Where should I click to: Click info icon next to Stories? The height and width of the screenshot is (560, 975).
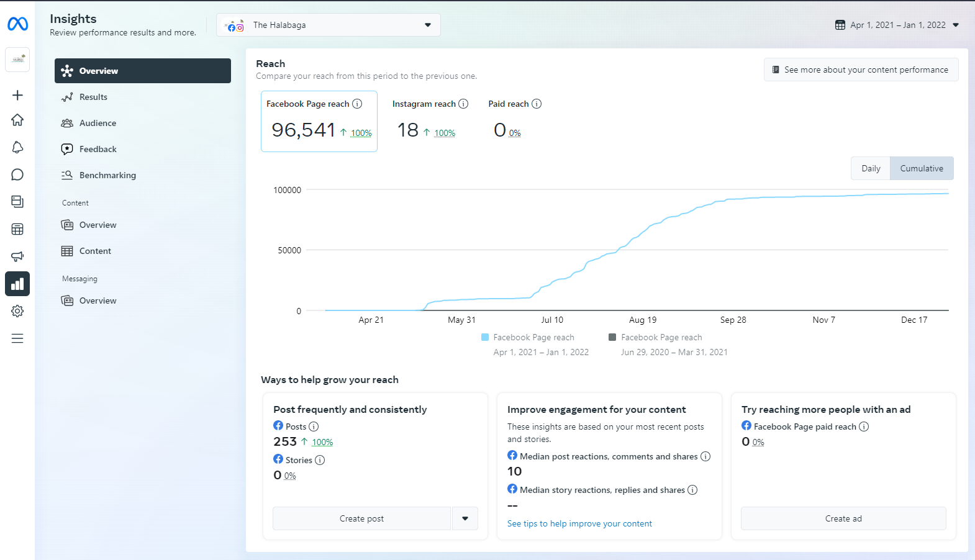tap(320, 460)
